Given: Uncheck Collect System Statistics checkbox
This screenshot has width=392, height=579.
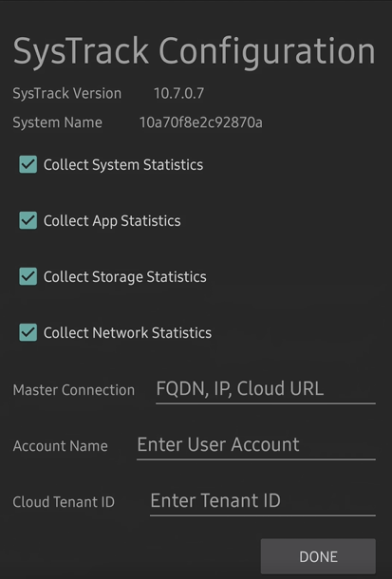Looking at the screenshot, I should click(x=28, y=164).
